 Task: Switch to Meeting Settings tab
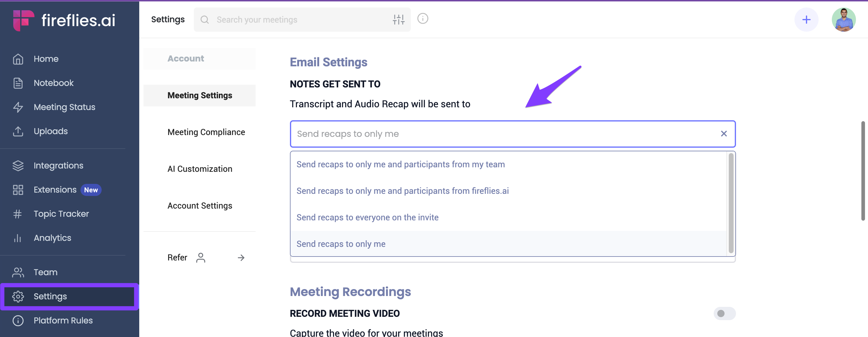(200, 95)
